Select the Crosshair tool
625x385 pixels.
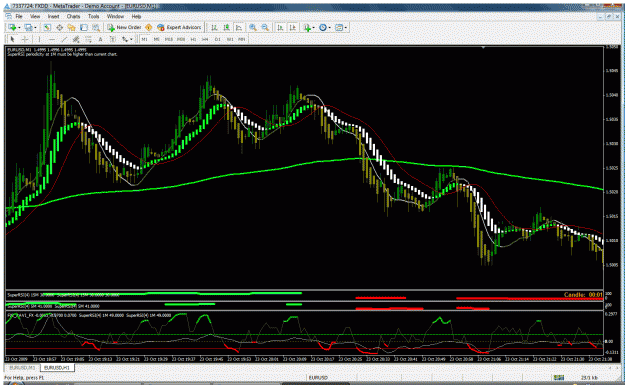pos(25,39)
